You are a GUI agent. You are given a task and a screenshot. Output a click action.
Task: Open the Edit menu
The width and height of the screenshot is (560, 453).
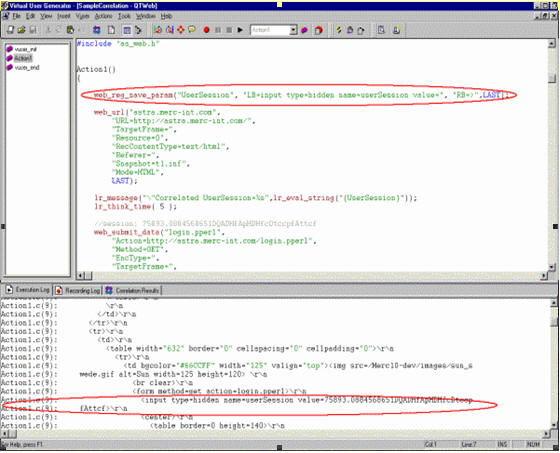30,16
